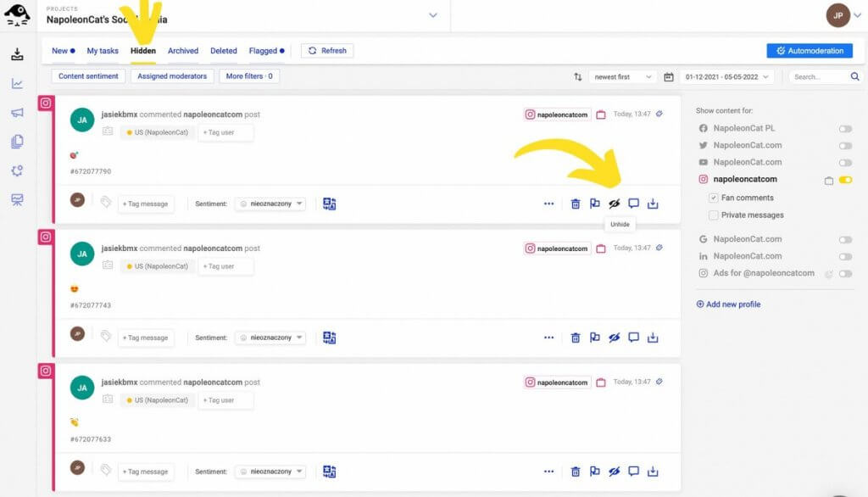Click the Search input field

(x=818, y=77)
